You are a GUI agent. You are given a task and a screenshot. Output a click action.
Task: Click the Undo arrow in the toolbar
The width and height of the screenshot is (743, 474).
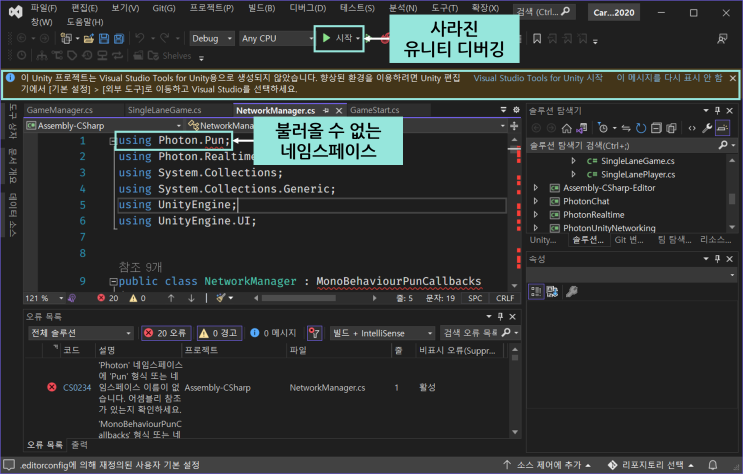139,38
